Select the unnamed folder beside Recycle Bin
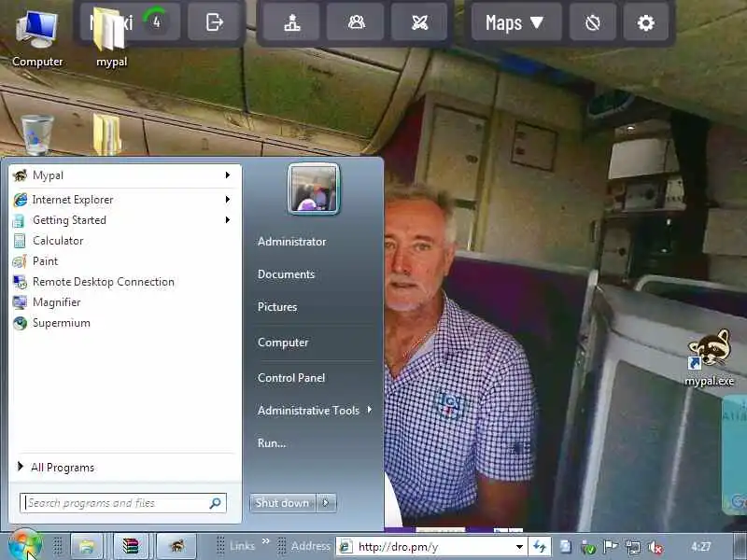This screenshot has height=560, width=747. [106, 134]
